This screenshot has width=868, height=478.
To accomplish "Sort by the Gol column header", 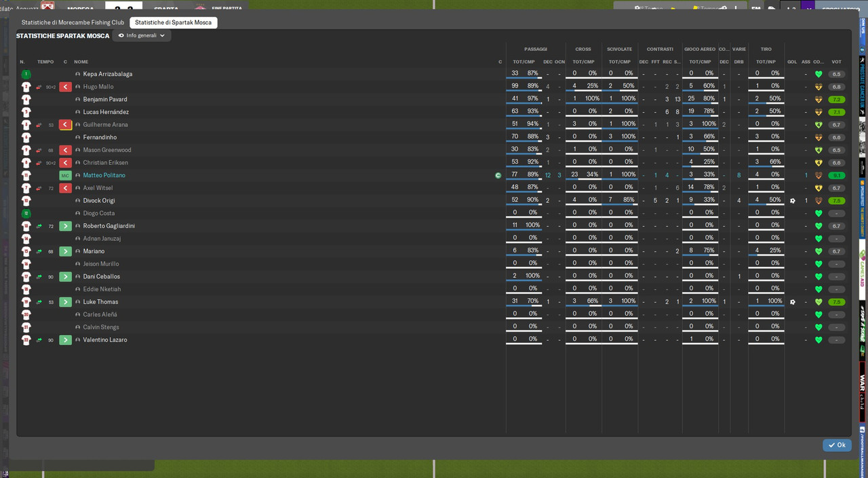I will (792, 62).
